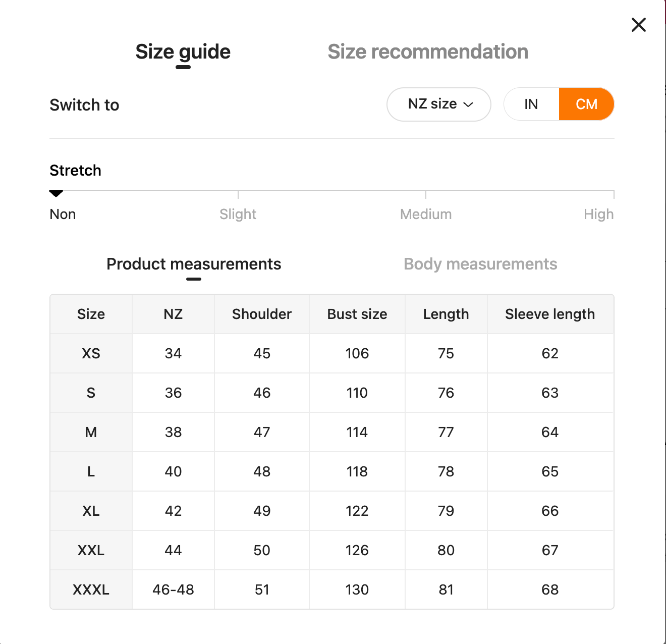Click the NZ size dropdown chevron
Viewport: 666px width, 644px height.
pos(469,104)
